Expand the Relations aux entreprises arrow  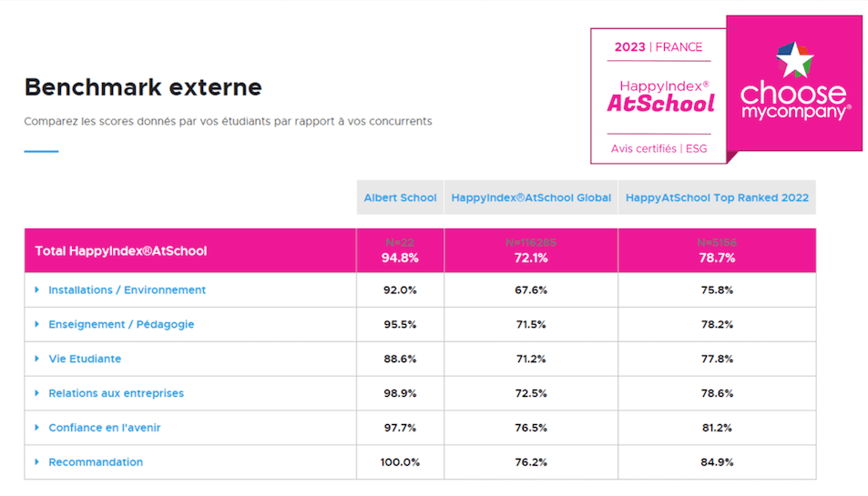tap(37, 394)
